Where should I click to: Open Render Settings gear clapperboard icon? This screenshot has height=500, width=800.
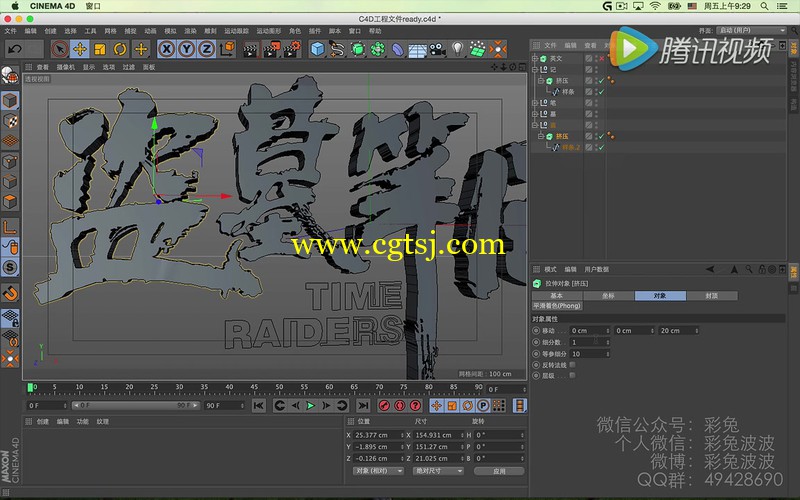pyautogui.click(x=292, y=49)
